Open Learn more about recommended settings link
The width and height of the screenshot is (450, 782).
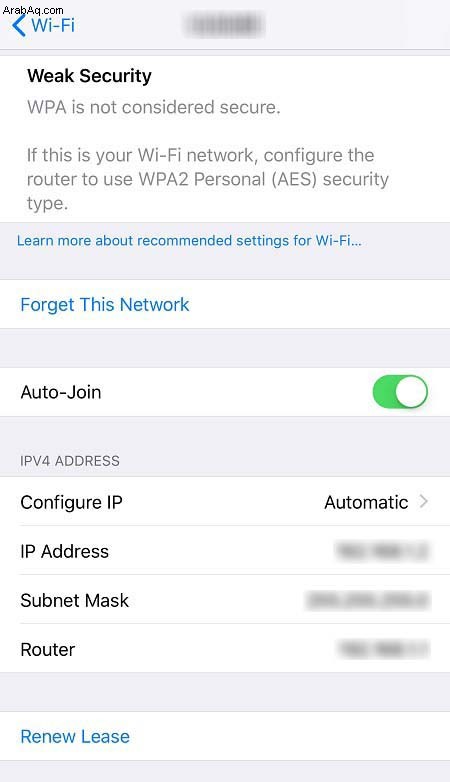(x=189, y=241)
